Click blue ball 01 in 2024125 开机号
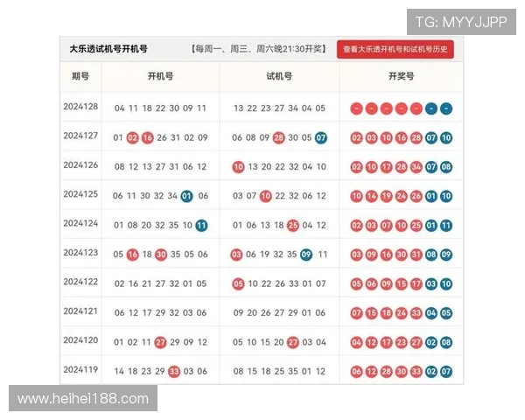The width and height of the screenshot is (525, 420). (x=187, y=196)
